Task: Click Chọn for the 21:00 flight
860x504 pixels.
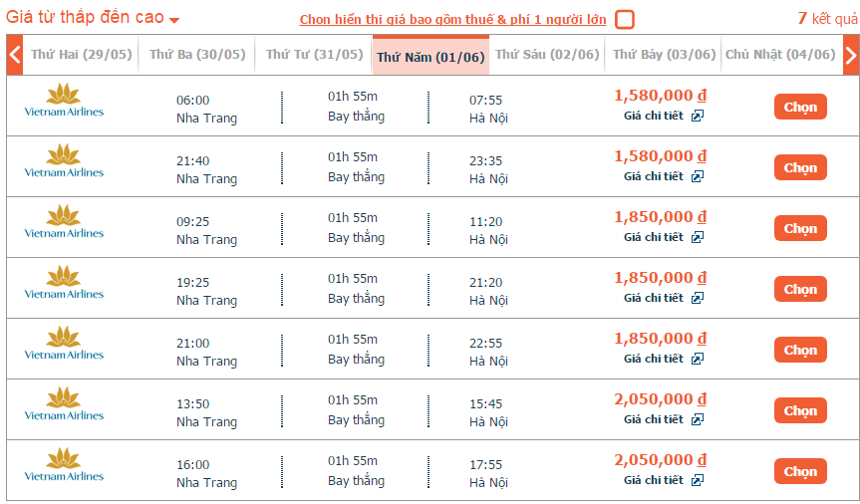Action: 800,350
